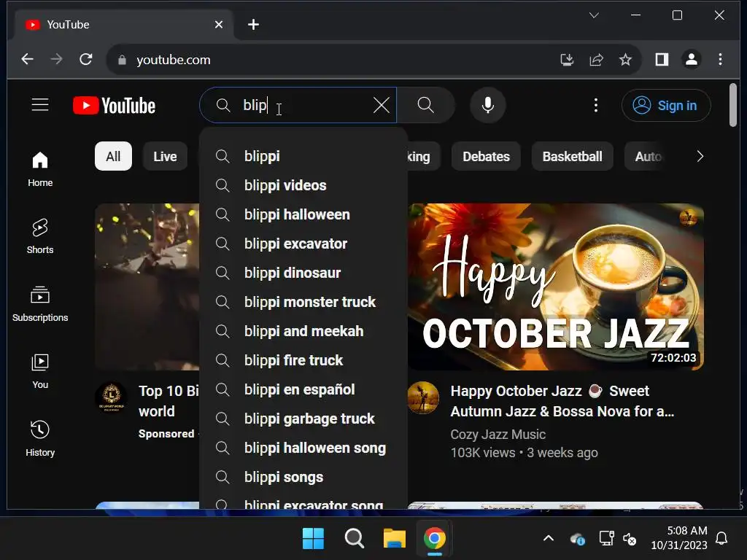747x560 pixels.
Task: Open the clock showing 5:08 AM
Action: tap(679, 538)
